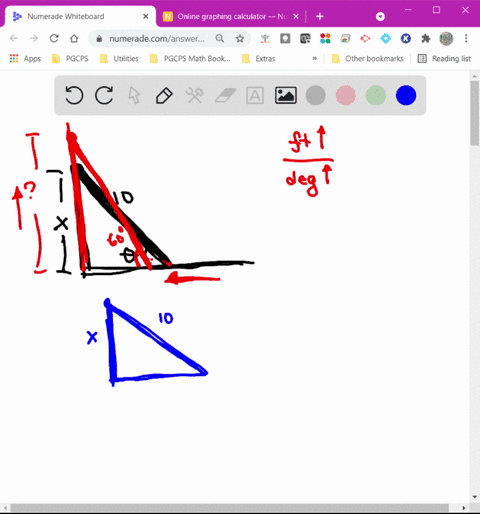Screen dimensions: 480x514
Task: Switch to the Online graphing calculator tab
Action: [x=231, y=16]
